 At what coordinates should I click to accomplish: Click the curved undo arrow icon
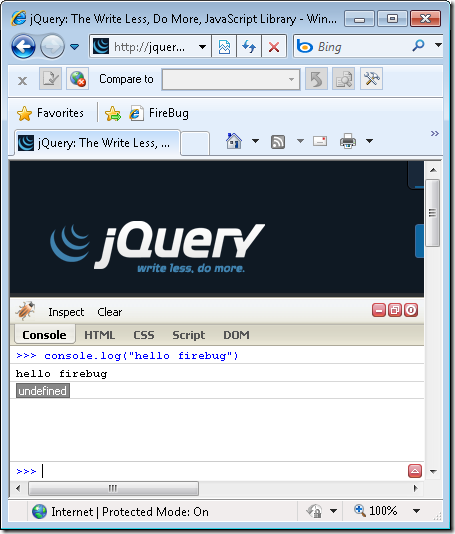(316, 79)
